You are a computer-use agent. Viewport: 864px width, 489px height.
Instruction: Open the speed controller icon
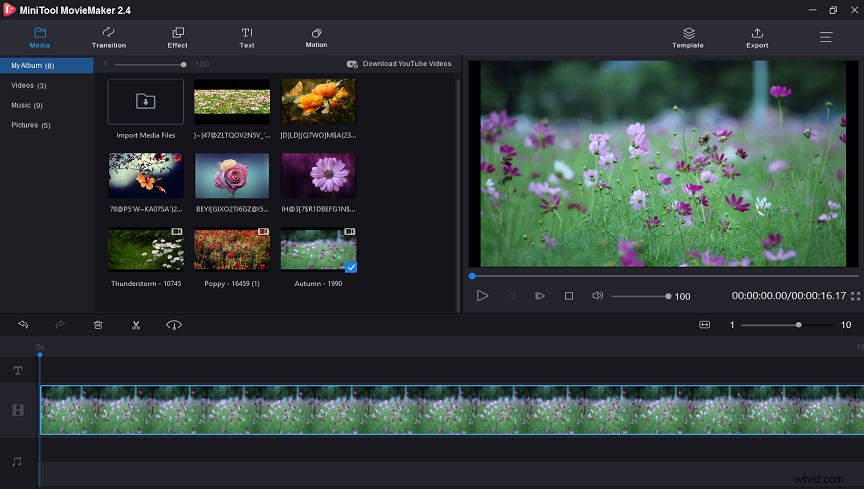(x=174, y=325)
